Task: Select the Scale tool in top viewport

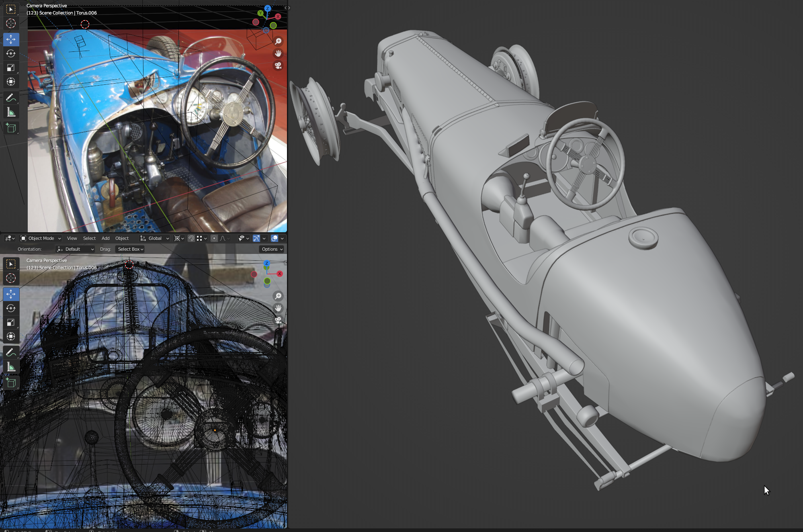Action: point(11,68)
